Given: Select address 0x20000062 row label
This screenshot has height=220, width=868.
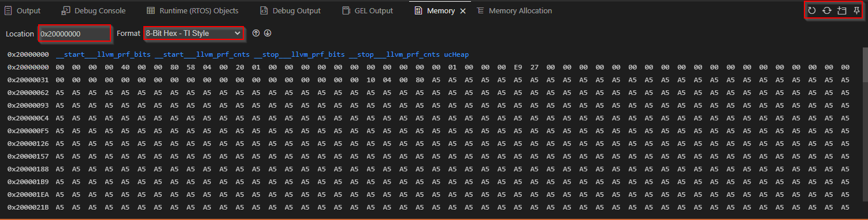Looking at the screenshot, I should coord(28,93).
